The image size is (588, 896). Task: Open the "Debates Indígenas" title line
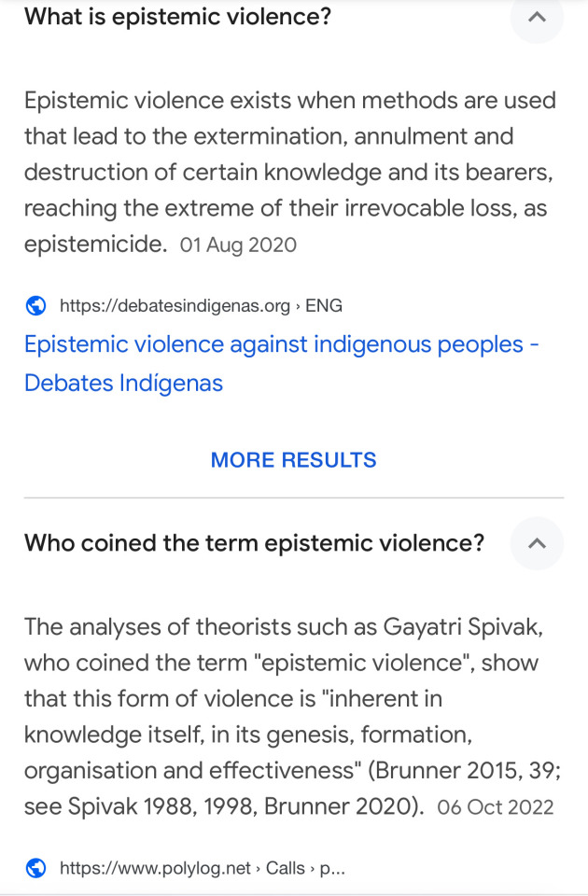click(x=123, y=383)
